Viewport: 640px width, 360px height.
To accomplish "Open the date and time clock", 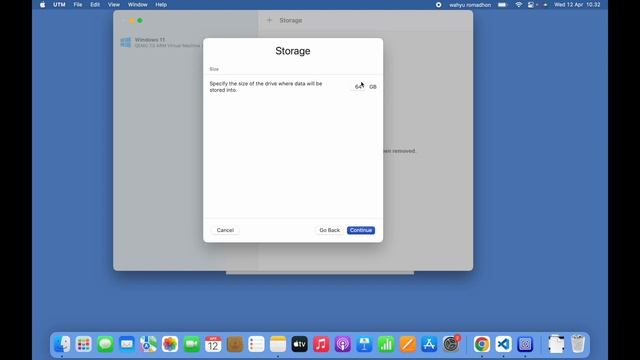I will click(x=577, y=5).
